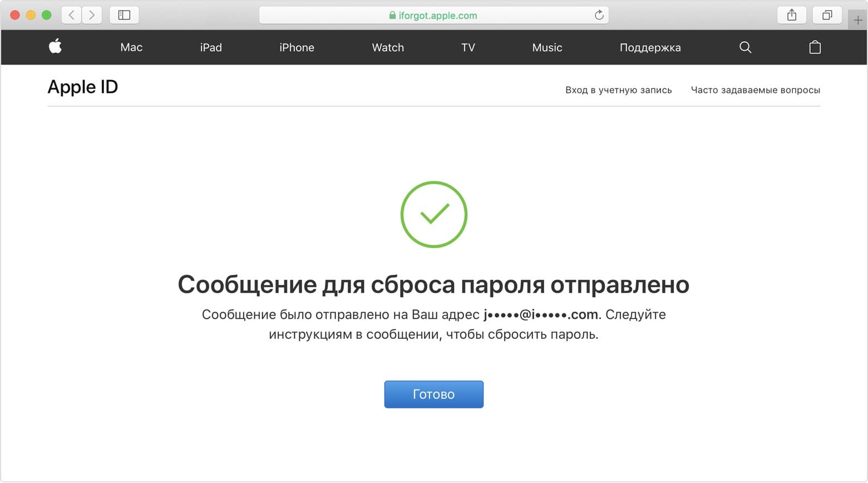This screenshot has width=868, height=483.
Task: Open the Mac menu item
Action: (x=131, y=47)
